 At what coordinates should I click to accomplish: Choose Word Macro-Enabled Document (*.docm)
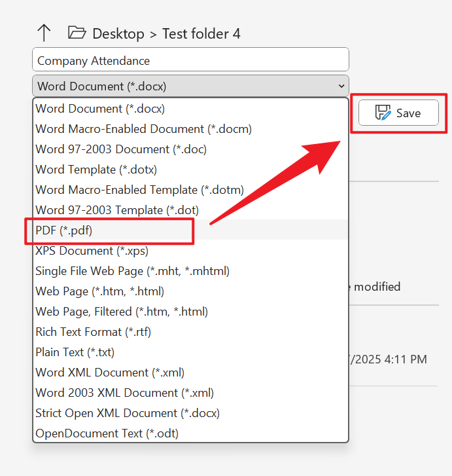190,129
